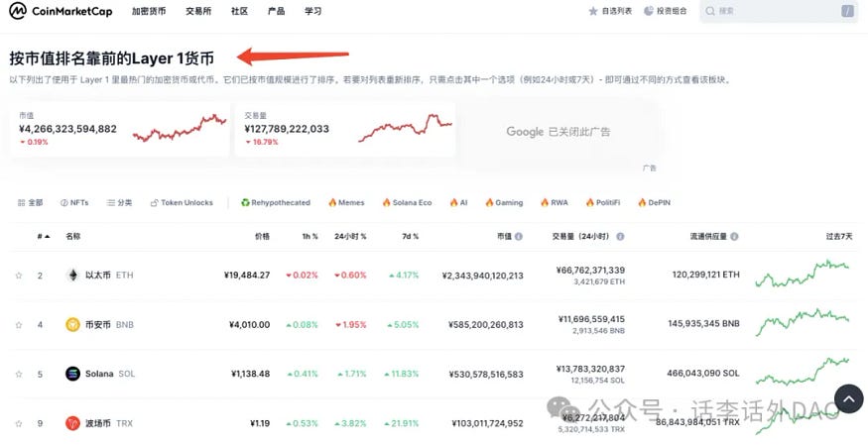
Task: Toggle the watchlist star for Solana SOL
Action: point(19,374)
